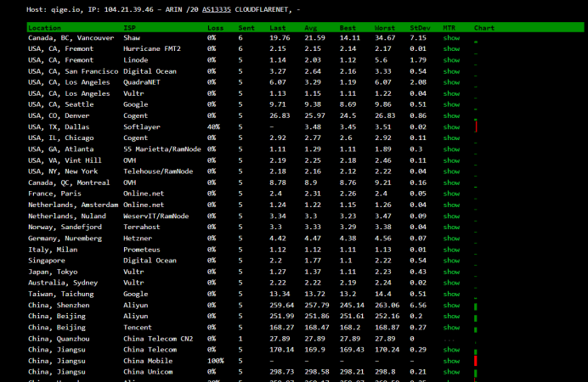
Task: Show MTR for China, Beijing Aliyun
Action: click(x=451, y=316)
